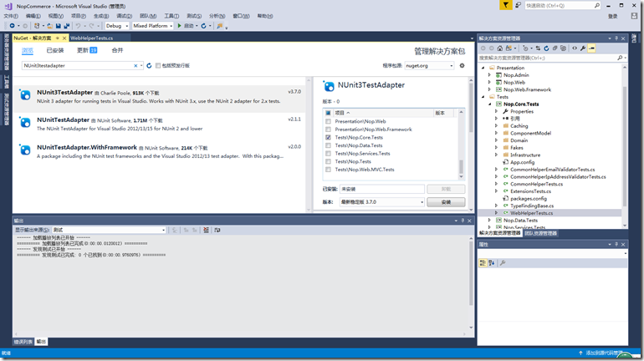The width and height of the screenshot is (644, 361).
Task: Check the Tests\Nop.Data.Tests project checkbox
Action: coord(328,145)
